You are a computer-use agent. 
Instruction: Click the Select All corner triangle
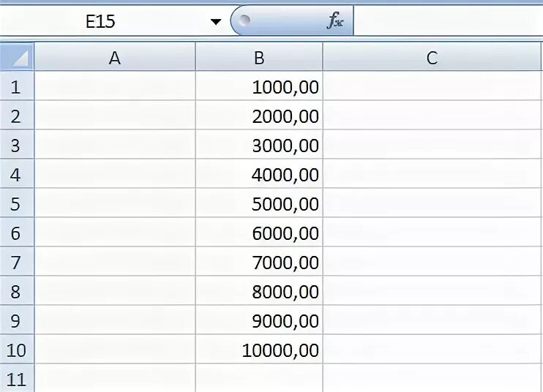(17, 57)
